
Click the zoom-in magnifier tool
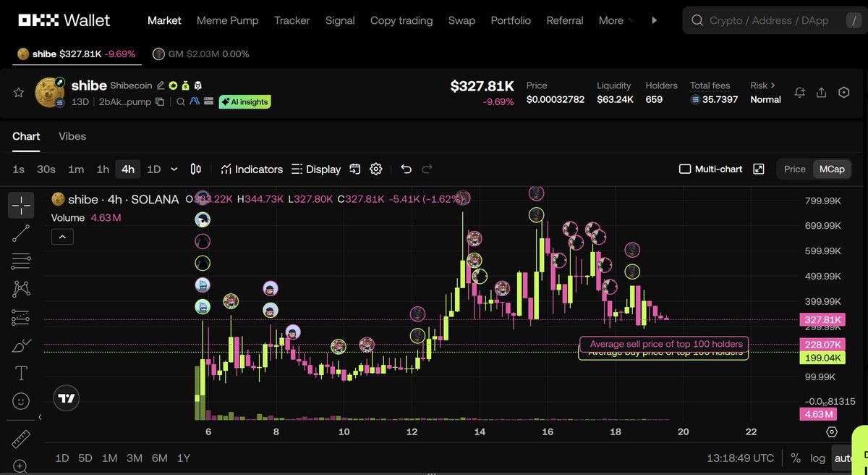pyautogui.click(x=22, y=467)
